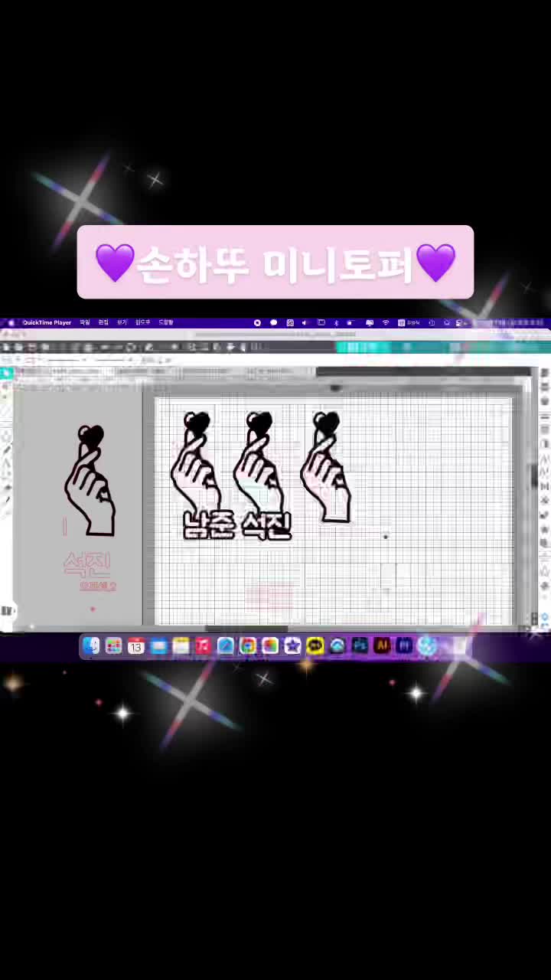551x980 pixels.
Task: Select the middle finger-heart shape on canvas
Action: point(257,462)
